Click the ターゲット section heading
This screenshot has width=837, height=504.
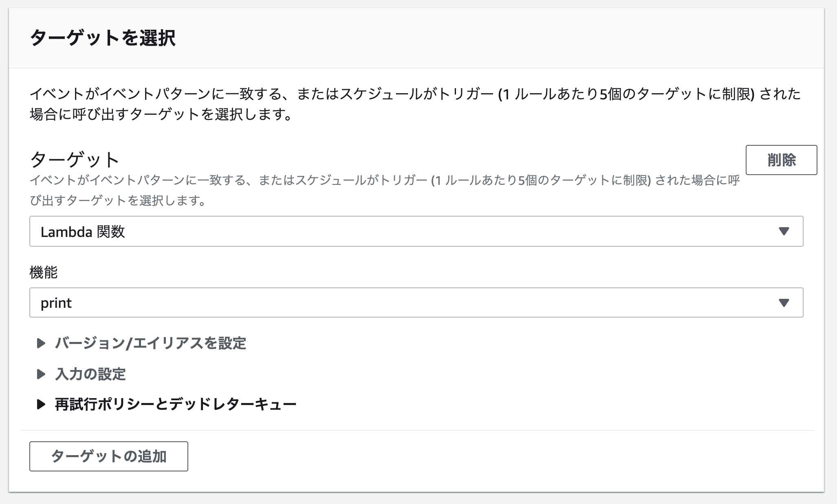pos(75,160)
